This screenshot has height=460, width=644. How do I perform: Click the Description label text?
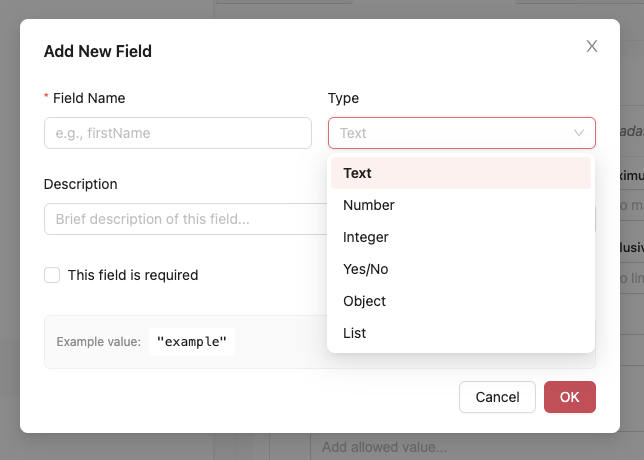81,184
